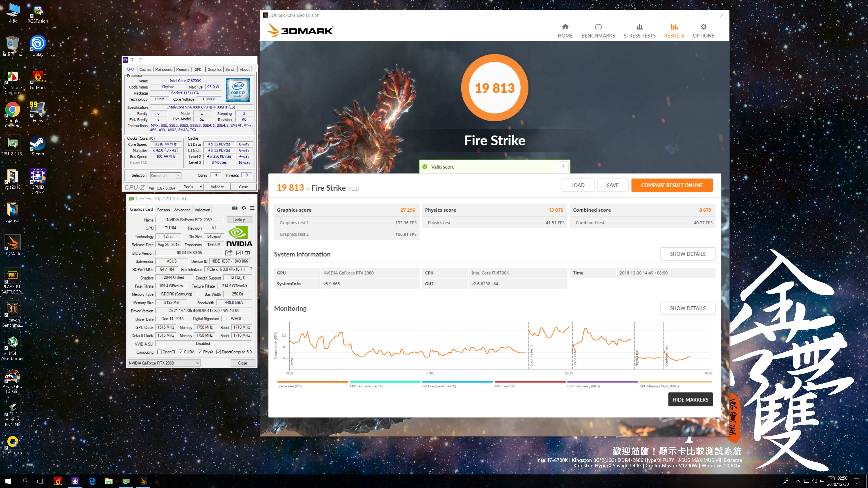Click bus interface question mark in GPU-Z
The width and height of the screenshot is (868, 488).
(251, 270)
